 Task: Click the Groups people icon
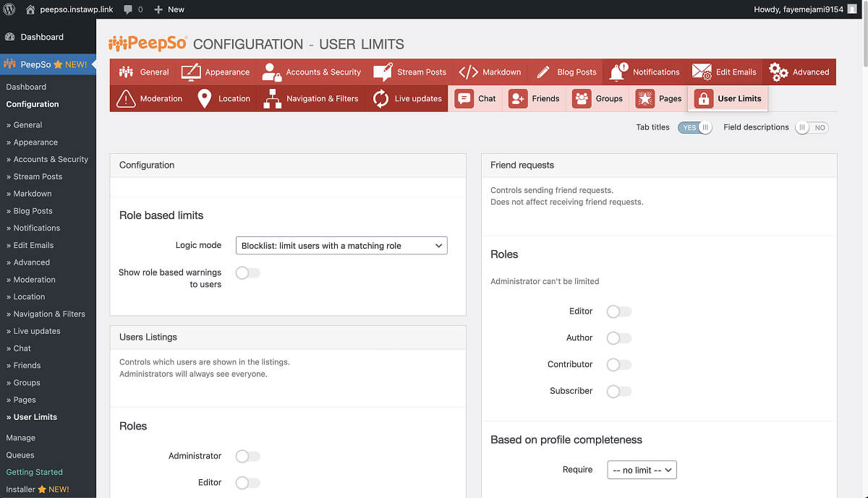tap(582, 98)
